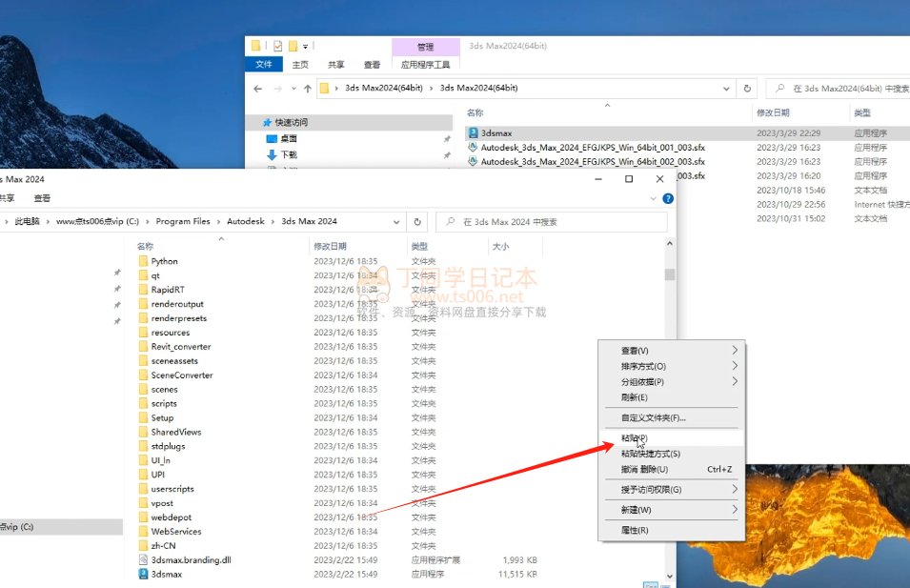Click the Python folder icon
This screenshot has height=588, width=910.
pyautogui.click(x=143, y=261)
